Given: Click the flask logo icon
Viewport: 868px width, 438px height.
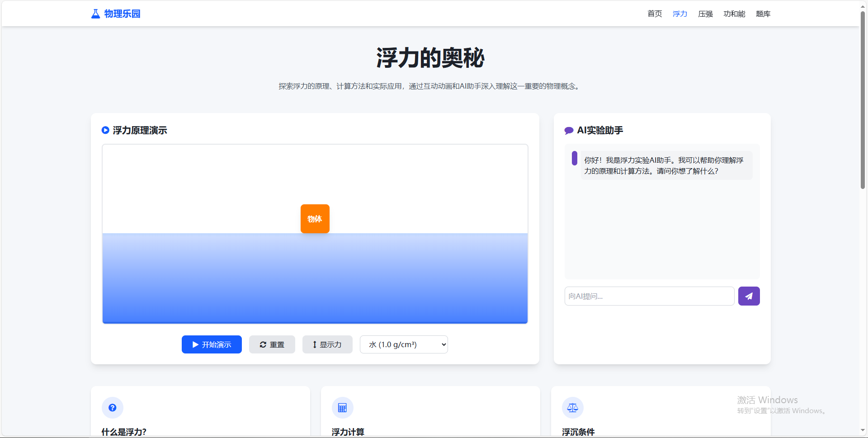Looking at the screenshot, I should 95,14.
